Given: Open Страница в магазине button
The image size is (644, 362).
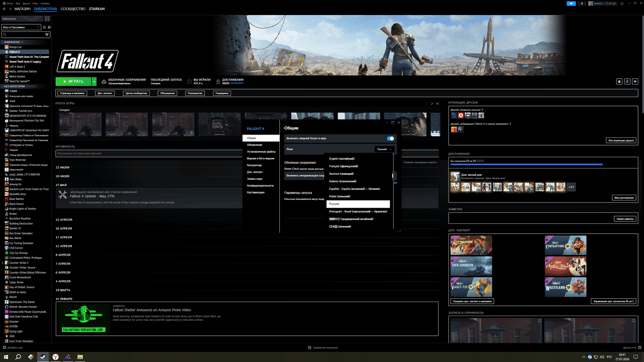Looking at the screenshot, I should pyautogui.click(x=72, y=93).
